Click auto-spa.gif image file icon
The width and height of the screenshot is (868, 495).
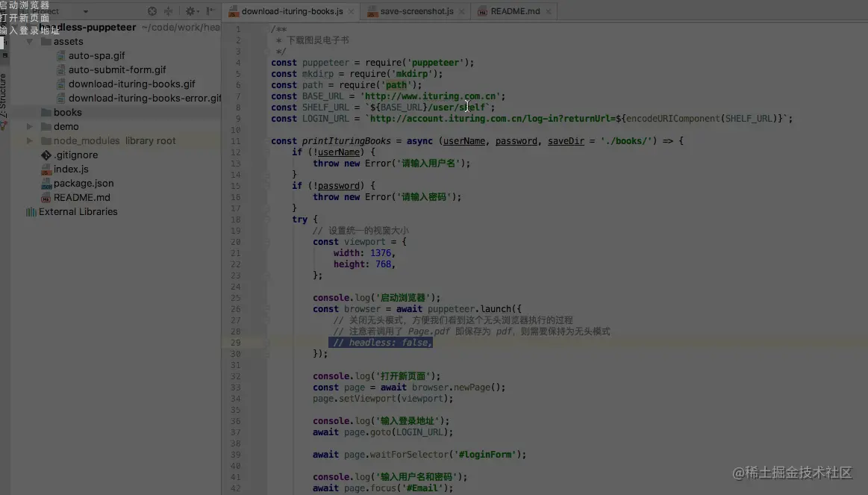61,55
